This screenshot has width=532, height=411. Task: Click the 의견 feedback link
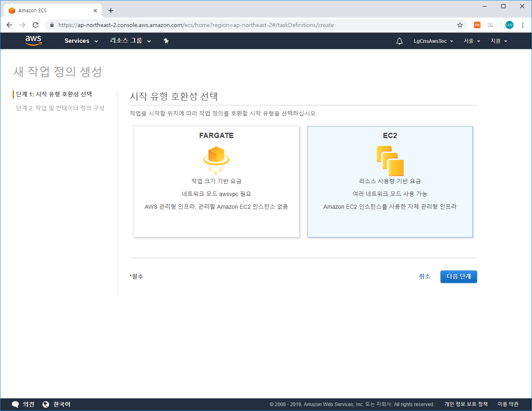click(x=29, y=404)
